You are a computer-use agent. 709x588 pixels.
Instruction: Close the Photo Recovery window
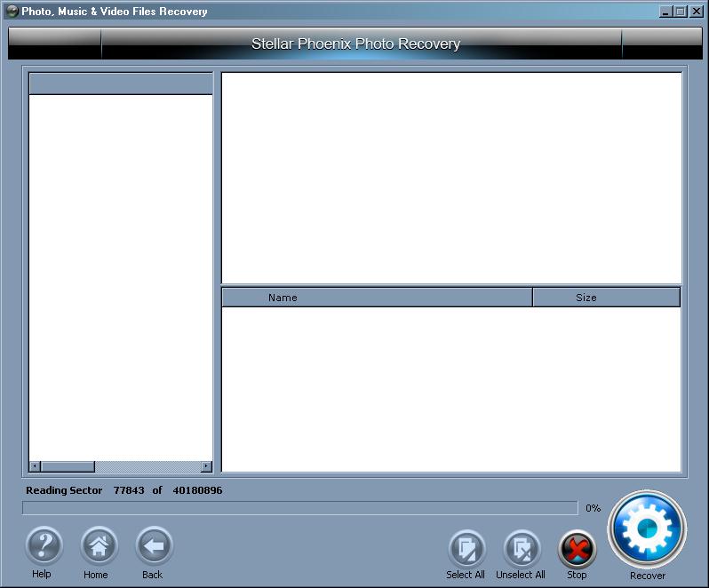(x=696, y=12)
